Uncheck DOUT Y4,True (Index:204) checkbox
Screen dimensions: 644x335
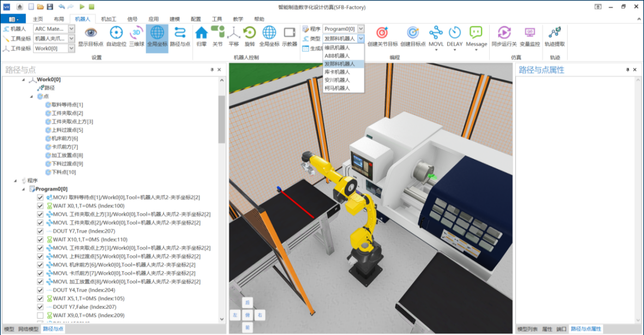tap(40, 290)
